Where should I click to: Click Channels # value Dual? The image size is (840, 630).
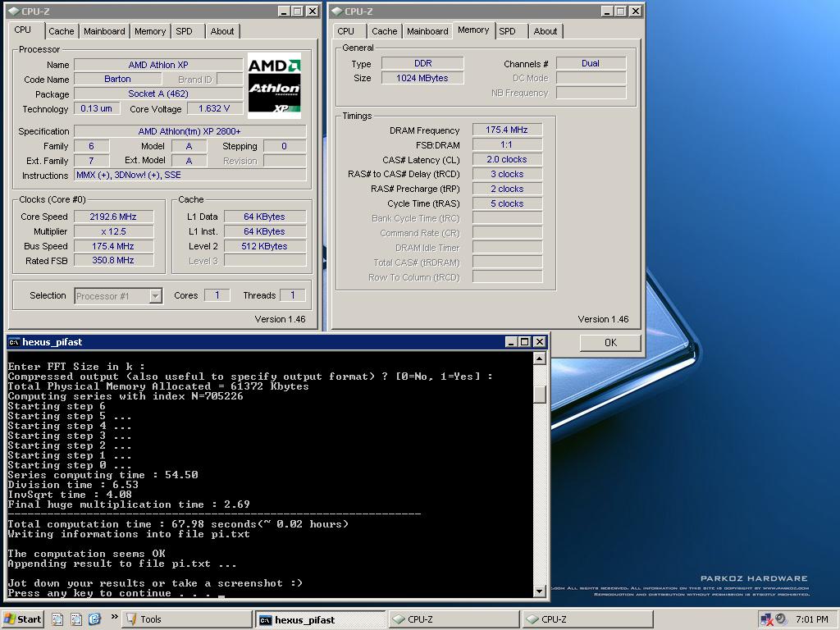tap(591, 63)
